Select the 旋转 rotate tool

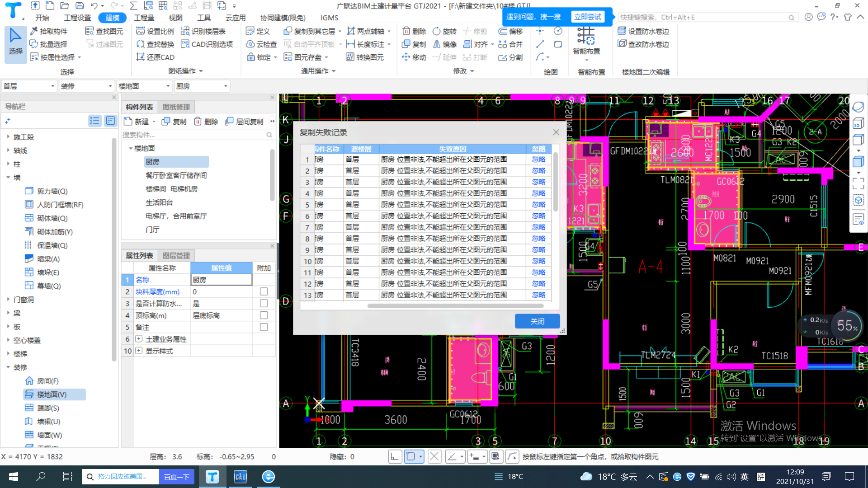(x=445, y=31)
